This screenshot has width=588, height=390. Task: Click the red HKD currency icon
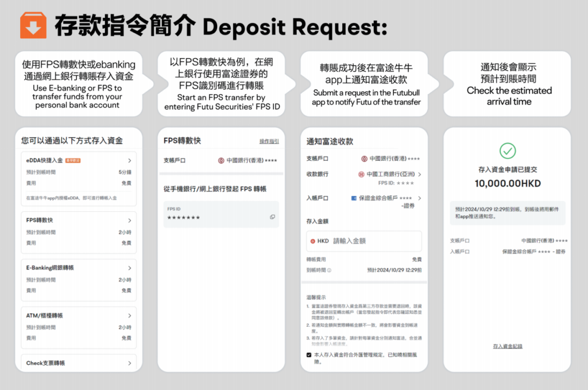click(312, 241)
